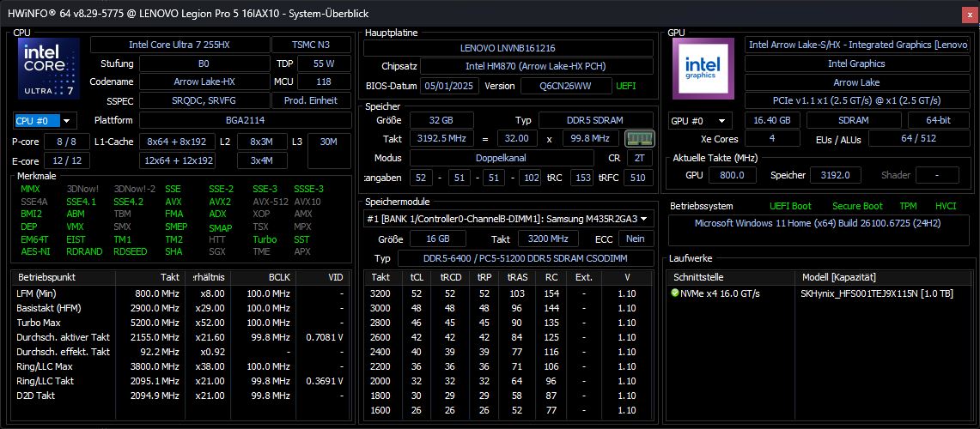Viewport: 980px width, 429px height.
Task: Click the Secure Boot status label
Action: (x=857, y=206)
